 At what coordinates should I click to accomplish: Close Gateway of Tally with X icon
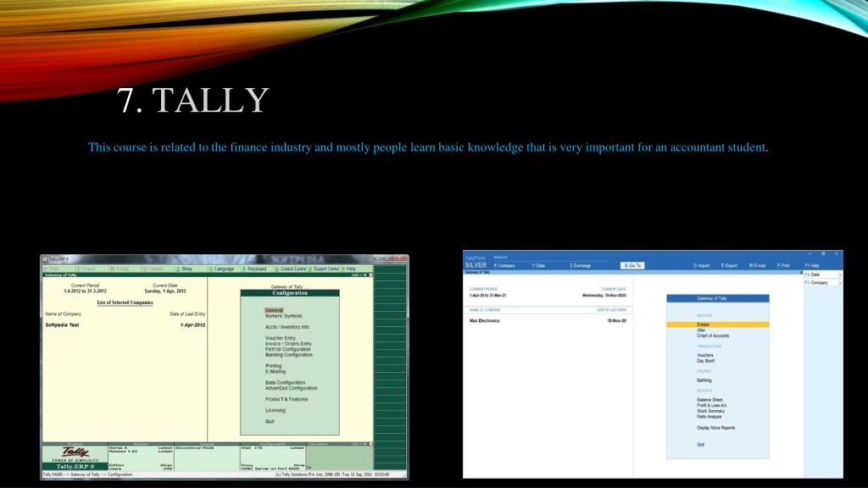tap(800, 272)
